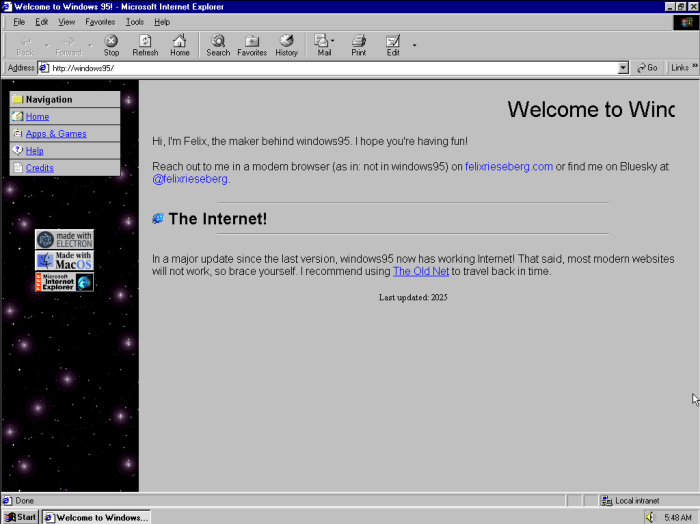Click the Navigation header label
Viewport: 700px width, 524px height.
[x=49, y=100]
